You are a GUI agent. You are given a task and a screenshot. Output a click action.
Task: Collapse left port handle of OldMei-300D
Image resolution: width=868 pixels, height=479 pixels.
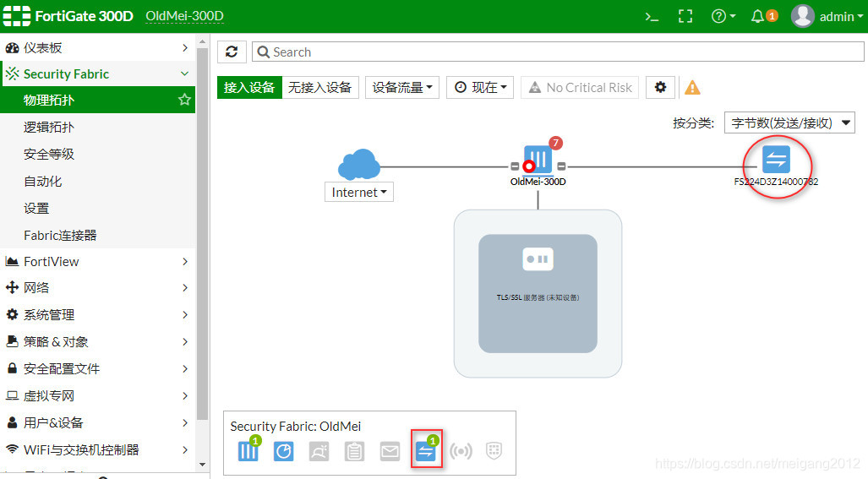[515, 166]
